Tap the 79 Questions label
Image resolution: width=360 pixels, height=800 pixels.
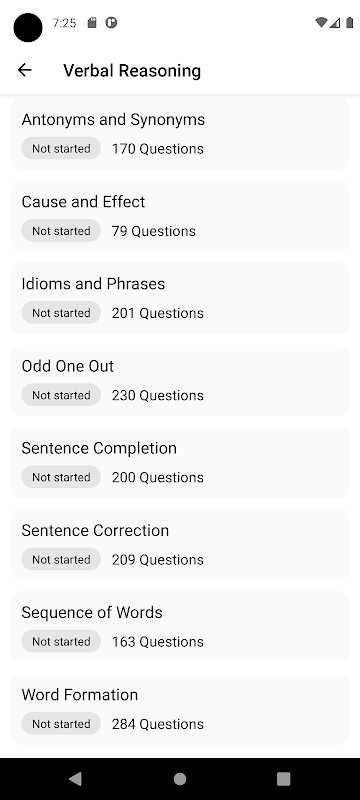pos(153,231)
